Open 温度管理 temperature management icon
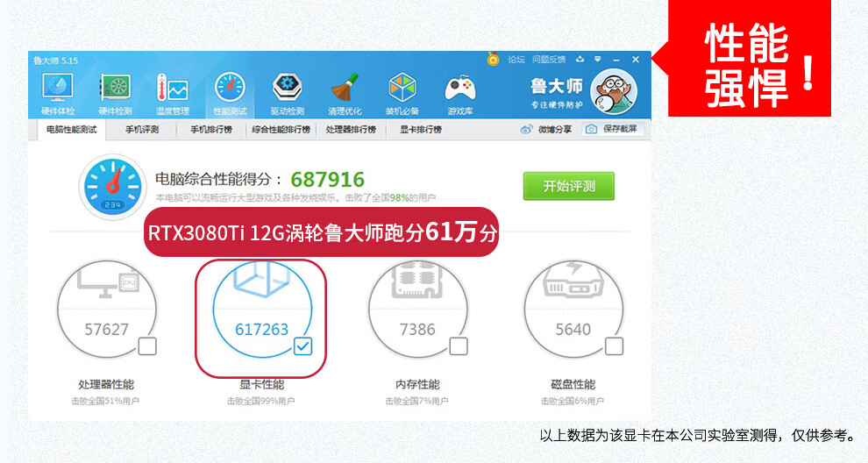The height and width of the screenshot is (463, 868). coord(172,93)
